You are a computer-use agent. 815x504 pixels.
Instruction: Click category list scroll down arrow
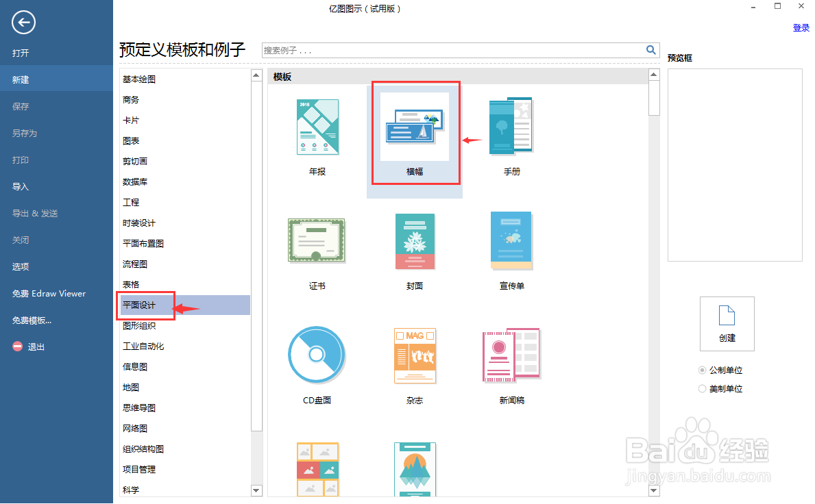[x=256, y=490]
